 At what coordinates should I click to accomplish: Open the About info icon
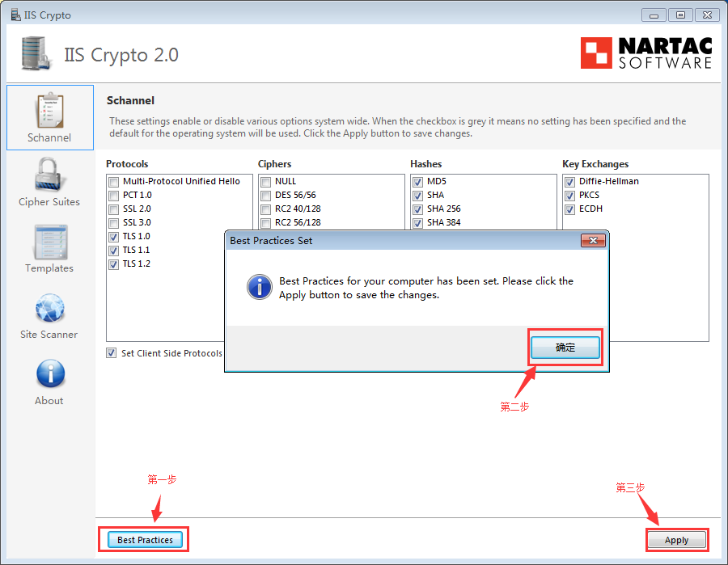click(50, 373)
